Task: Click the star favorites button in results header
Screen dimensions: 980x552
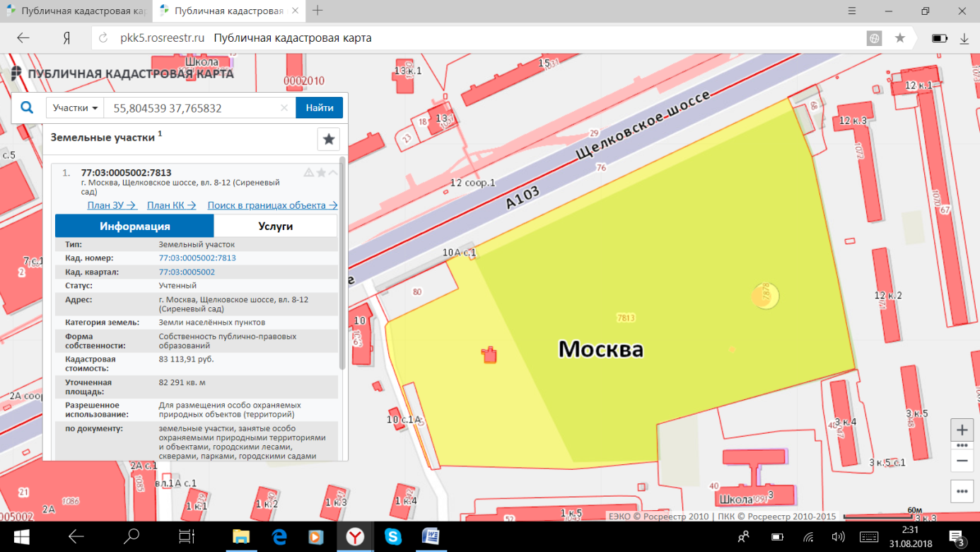Action: pyautogui.click(x=329, y=139)
